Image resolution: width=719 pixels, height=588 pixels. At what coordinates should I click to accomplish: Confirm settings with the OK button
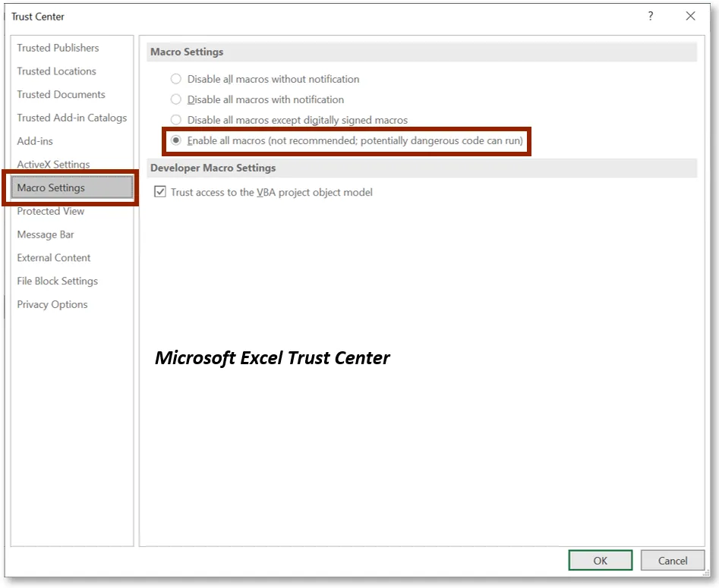coord(601,561)
